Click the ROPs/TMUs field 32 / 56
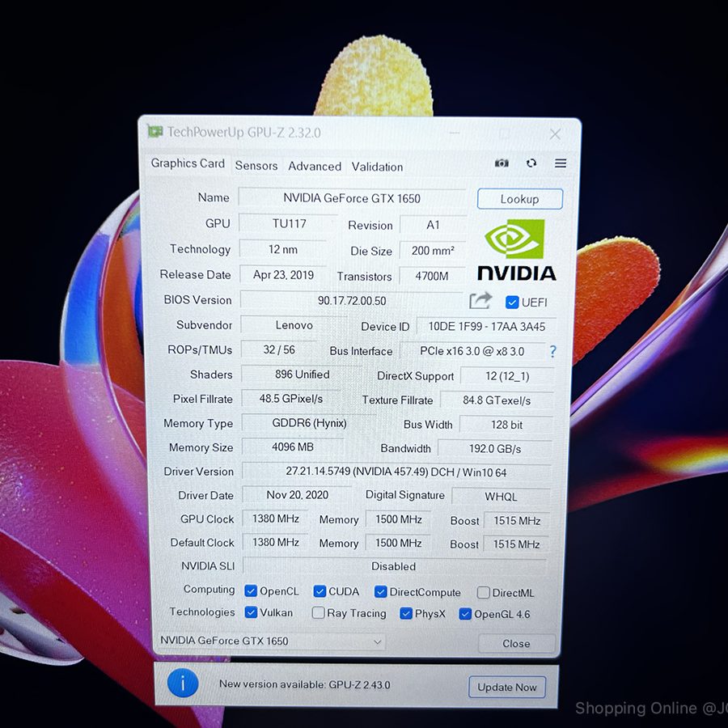This screenshot has height=728, width=728. [x=279, y=349]
